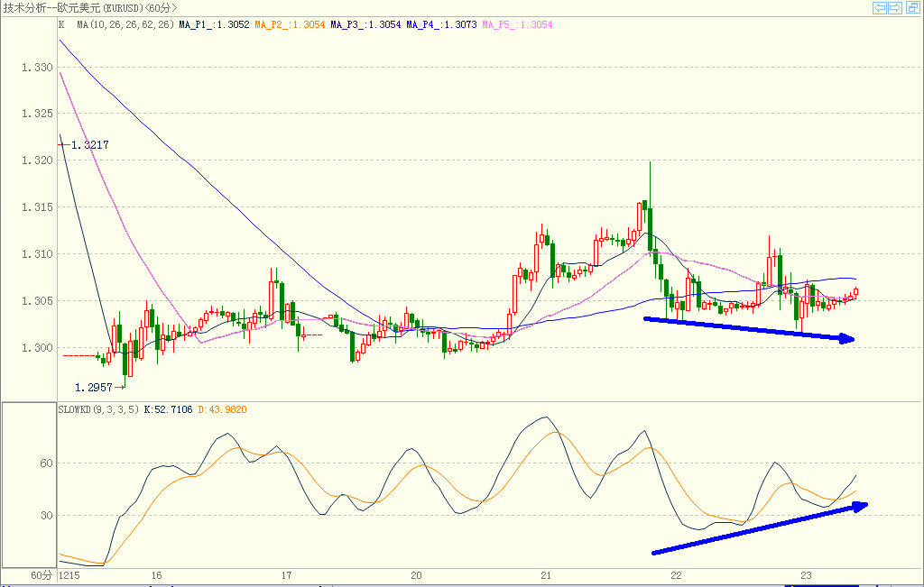This screenshot has width=924, height=587.
Task: Click the 1.325 price axis label
Action: pyautogui.click(x=37, y=113)
